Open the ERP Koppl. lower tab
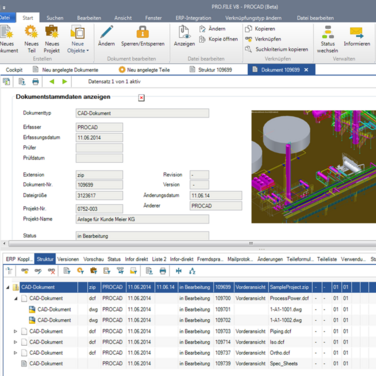 pyautogui.click(x=19, y=259)
